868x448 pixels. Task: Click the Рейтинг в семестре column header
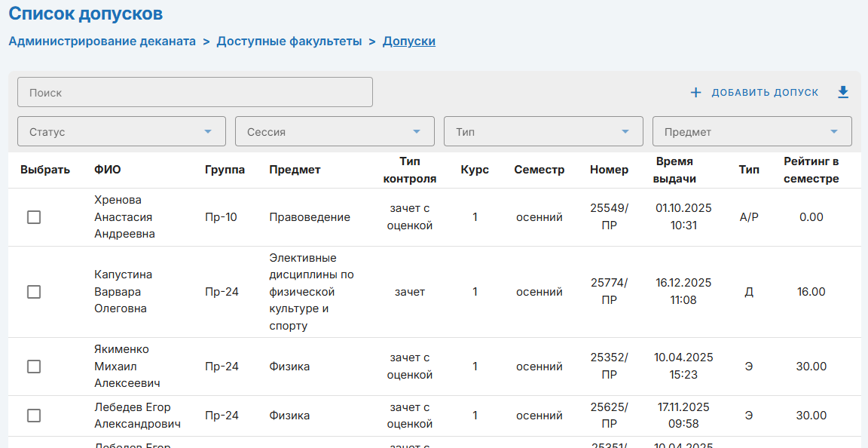(811, 170)
